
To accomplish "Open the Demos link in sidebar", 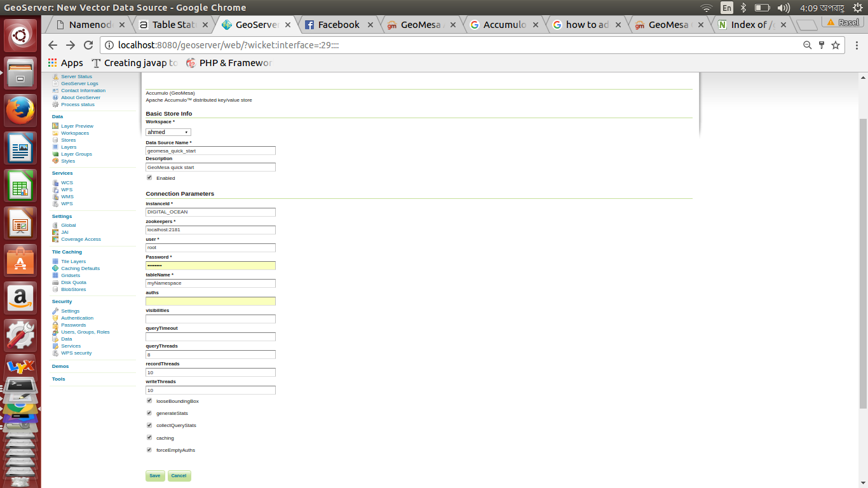I will click(60, 367).
